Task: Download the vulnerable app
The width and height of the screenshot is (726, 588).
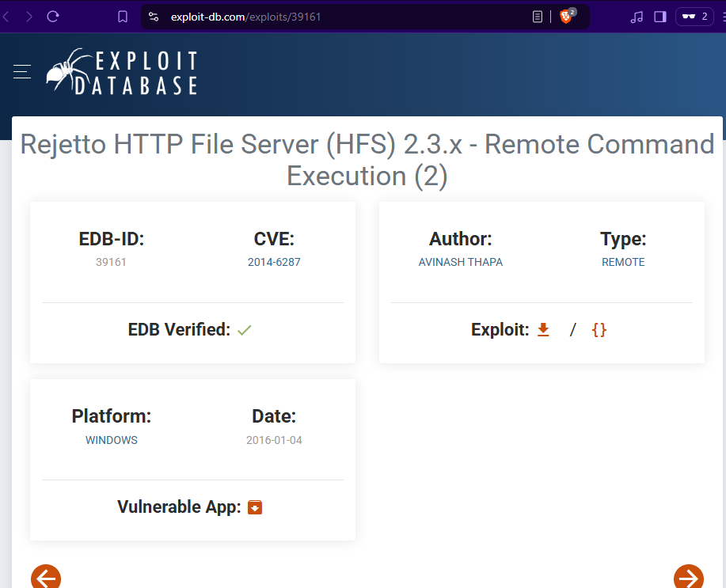Action: [255, 507]
